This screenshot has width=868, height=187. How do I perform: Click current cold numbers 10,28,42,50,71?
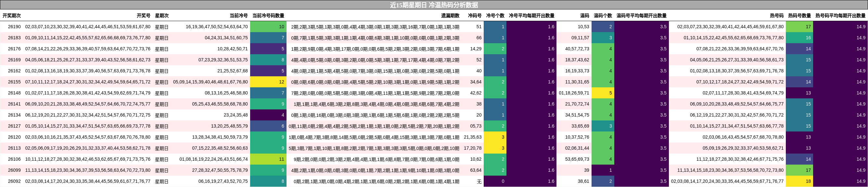pos(233,49)
